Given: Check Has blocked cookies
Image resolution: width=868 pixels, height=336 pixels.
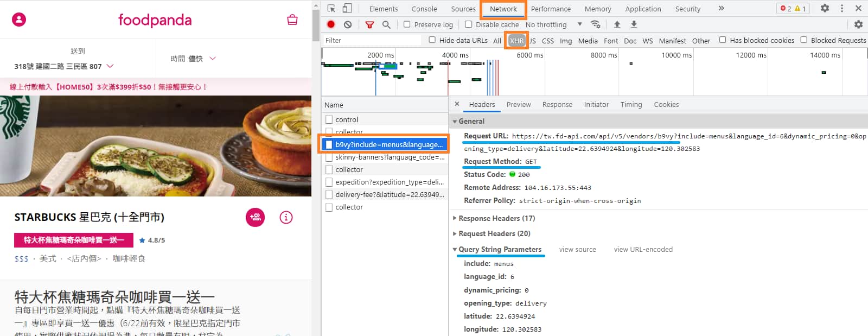Looking at the screenshot, I should pos(723,40).
